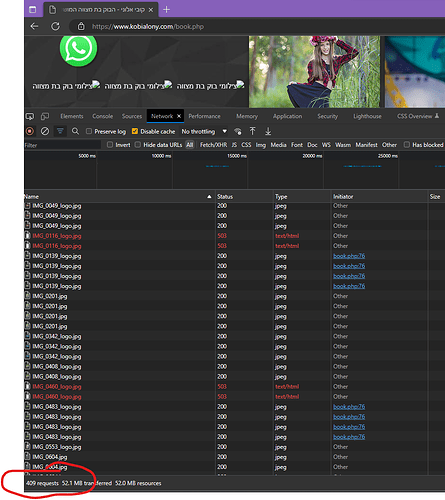Enable Preserve log checkbox
The image size is (445, 500).
89,131
